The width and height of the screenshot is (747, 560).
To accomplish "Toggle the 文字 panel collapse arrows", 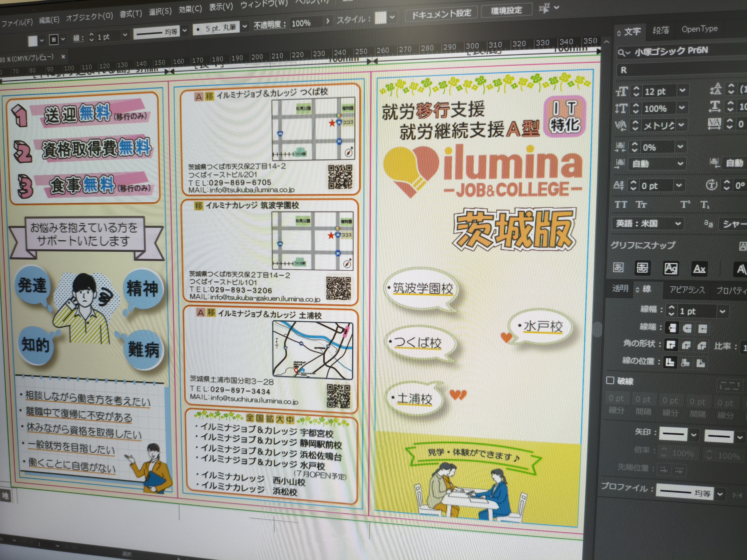I will tap(619, 33).
